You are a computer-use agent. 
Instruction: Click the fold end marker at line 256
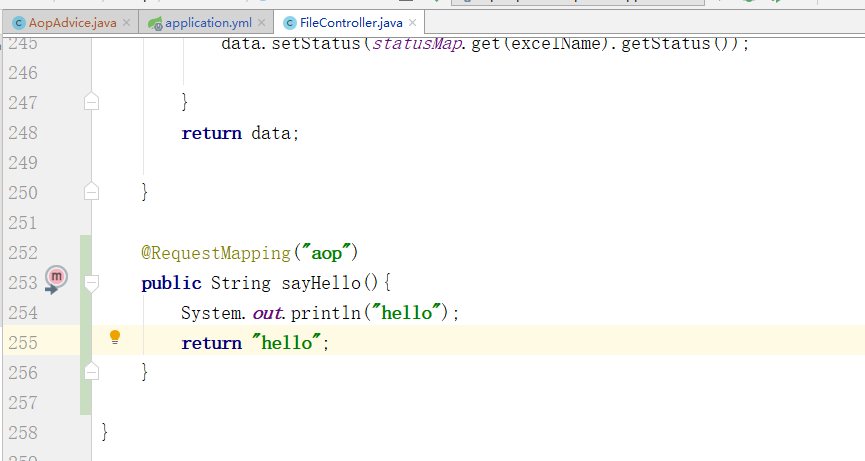[x=92, y=371]
